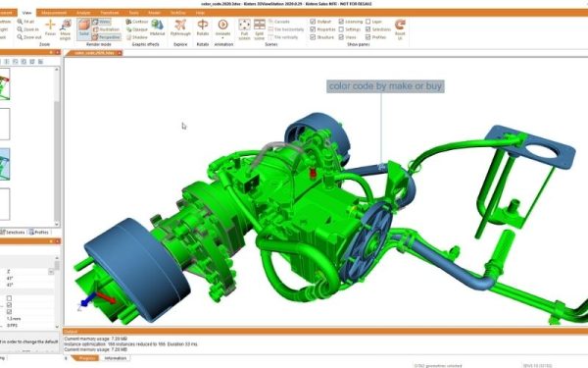Enable the Shadow graphic effect
588x368 pixels.
pyautogui.click(x=137, y=37)
